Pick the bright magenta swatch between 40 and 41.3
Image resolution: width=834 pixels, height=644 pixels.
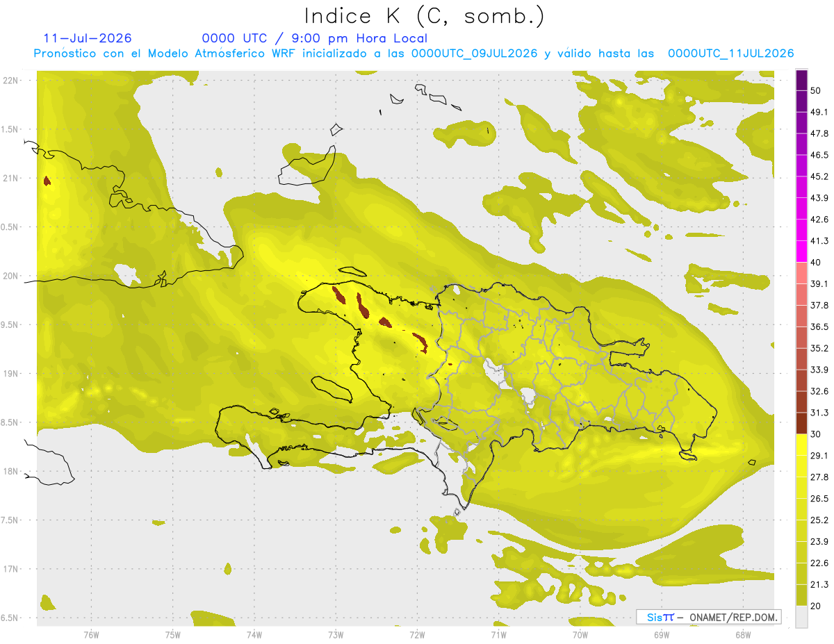(801, 251)
